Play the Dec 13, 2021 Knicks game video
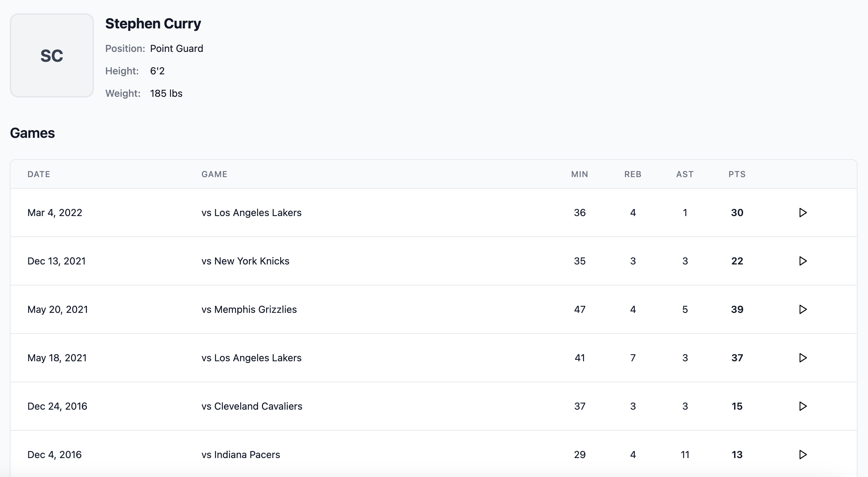Viewport: 868px width, 477px height. (803, 261)
